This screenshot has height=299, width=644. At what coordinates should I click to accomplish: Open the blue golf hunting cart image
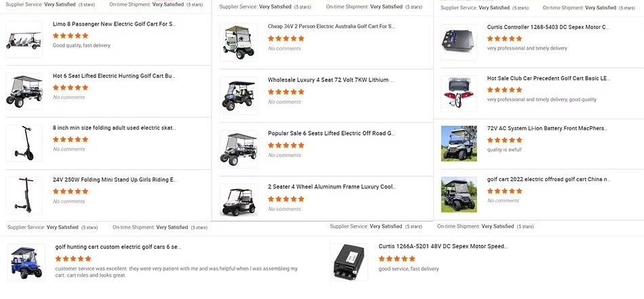(26, 263)
